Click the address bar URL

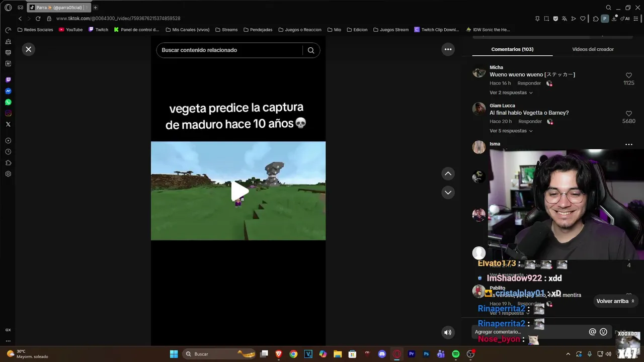[x=118, y=19]
